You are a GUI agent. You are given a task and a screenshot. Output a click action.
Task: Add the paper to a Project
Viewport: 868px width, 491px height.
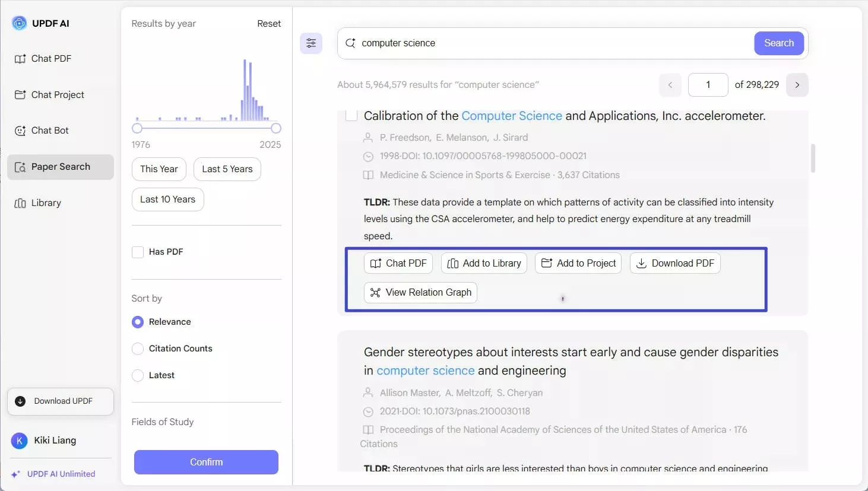tap(578, 264)
